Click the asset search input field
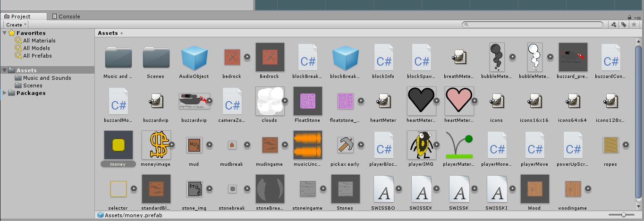 [532, 25]
